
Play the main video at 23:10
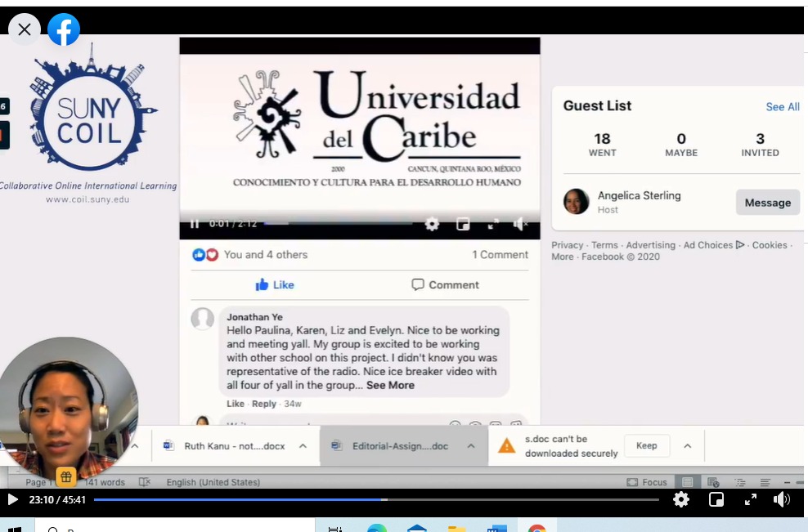pyautogui.click(x=12, y=499)
